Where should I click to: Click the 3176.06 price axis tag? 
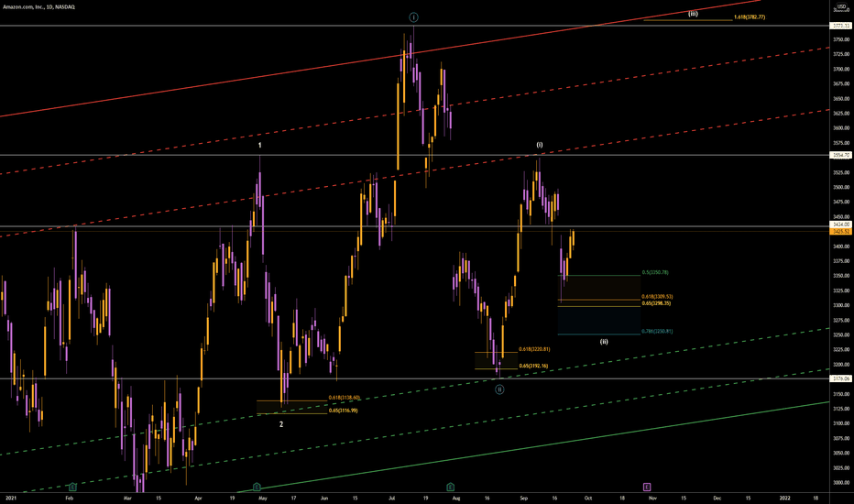click(x=840, y=378)
